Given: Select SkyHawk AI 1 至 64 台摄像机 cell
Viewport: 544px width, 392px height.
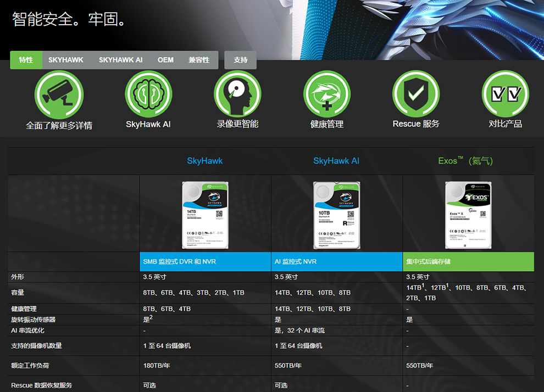Looking at the screenshot, I should (x=298, y=345).
